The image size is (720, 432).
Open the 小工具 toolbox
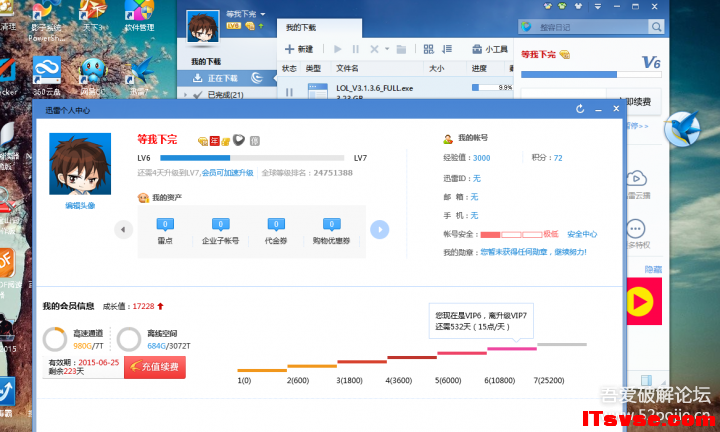(x=489, y=49)
